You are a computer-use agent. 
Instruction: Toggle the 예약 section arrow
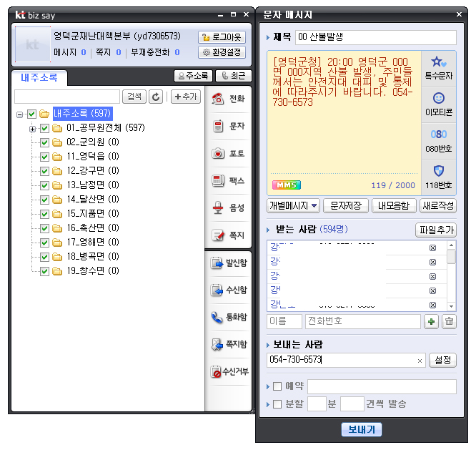pos(268,386)
